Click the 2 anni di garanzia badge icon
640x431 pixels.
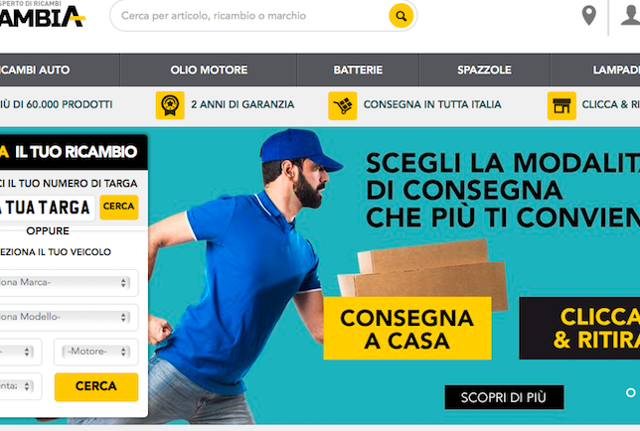pyautogui.click(x=170, y=105)
